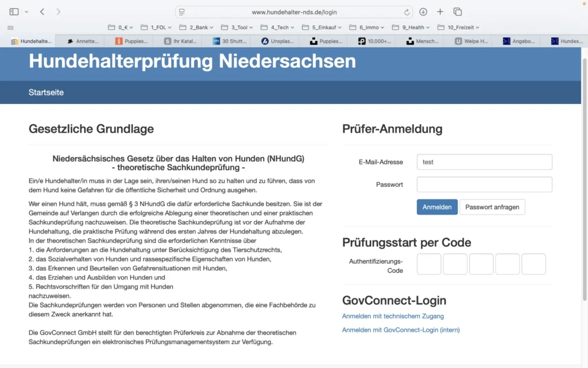The height and width of the screenshot is (368, 588).
Task: Open the downloads icon
Action: coord(423,11)
